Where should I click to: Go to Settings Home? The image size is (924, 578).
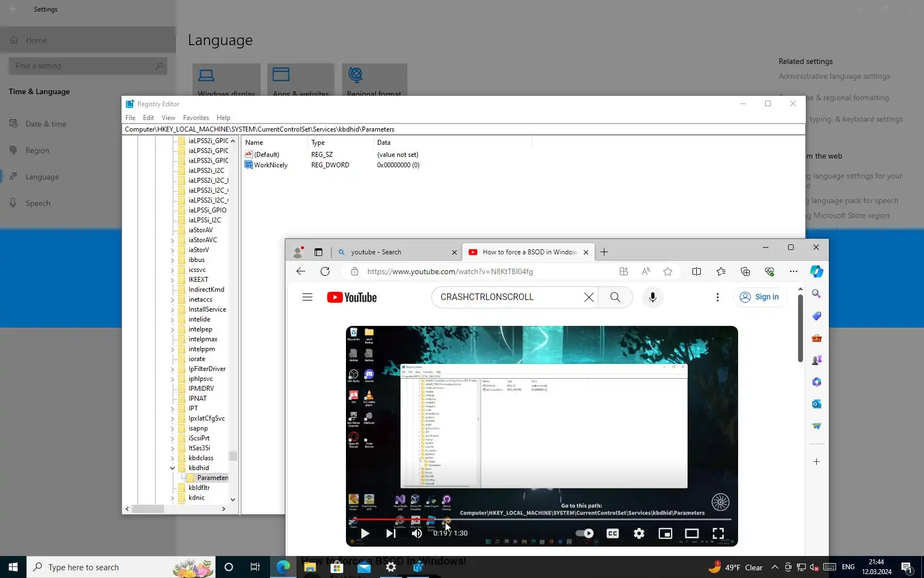point(88,40)
